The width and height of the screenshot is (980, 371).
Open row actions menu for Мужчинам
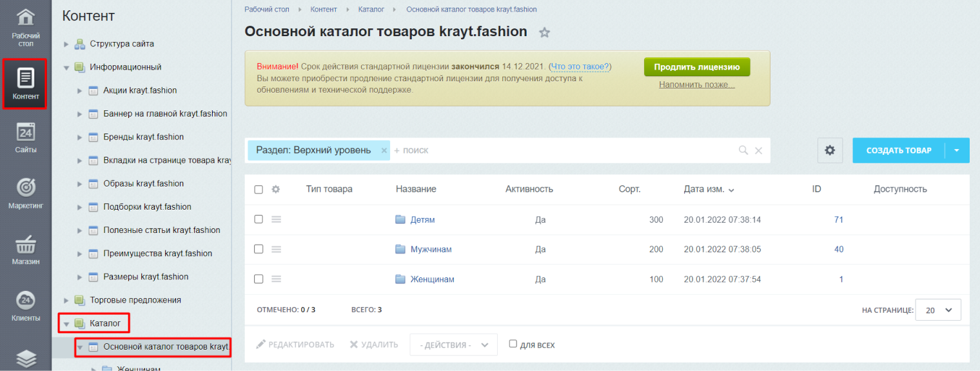(x=276, y=249)
